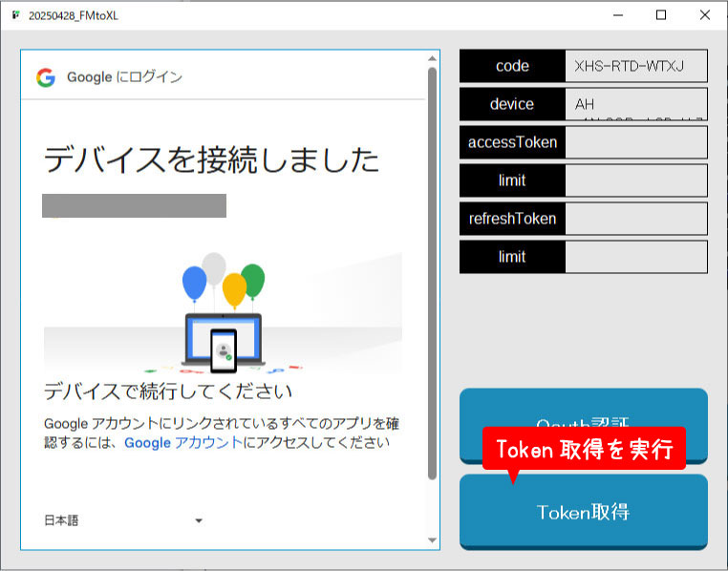Click the device field starting with AH
728x571 pixels.
click(636, 104)
